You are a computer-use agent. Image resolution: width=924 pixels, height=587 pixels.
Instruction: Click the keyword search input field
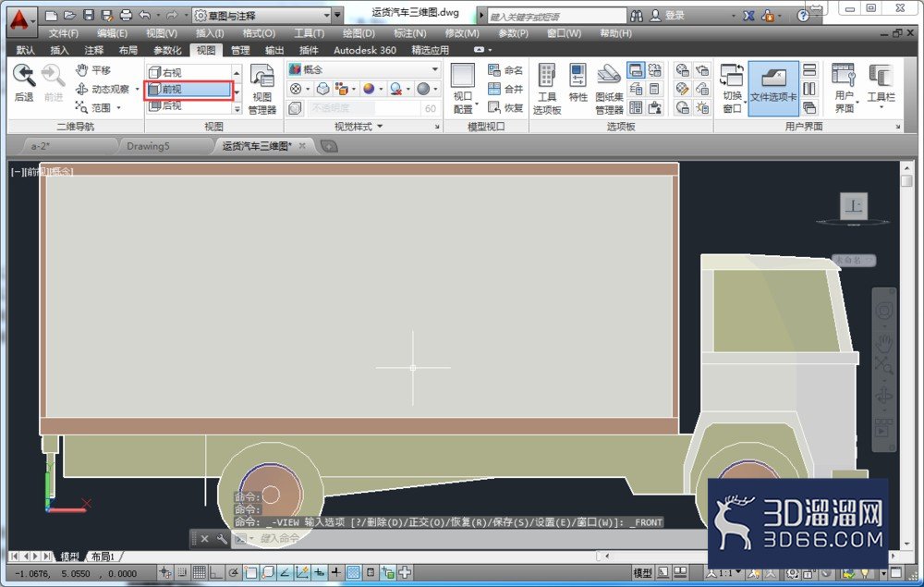coord(556,16)
